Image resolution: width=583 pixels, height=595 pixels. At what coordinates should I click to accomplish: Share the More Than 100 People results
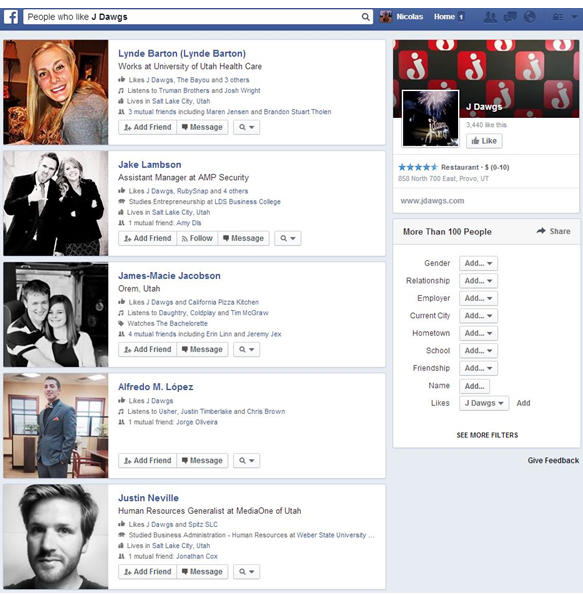point(553,231)
